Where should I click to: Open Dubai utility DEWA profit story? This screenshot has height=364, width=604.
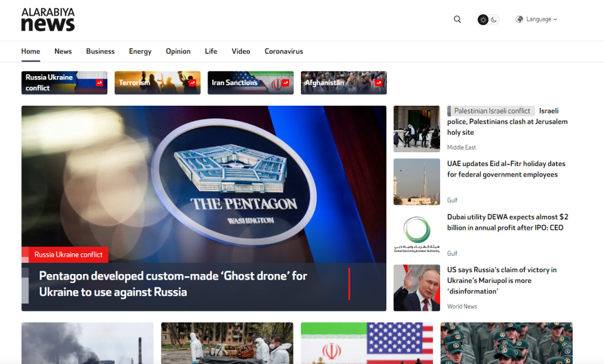pyautogui.click(x=508, y=222)
